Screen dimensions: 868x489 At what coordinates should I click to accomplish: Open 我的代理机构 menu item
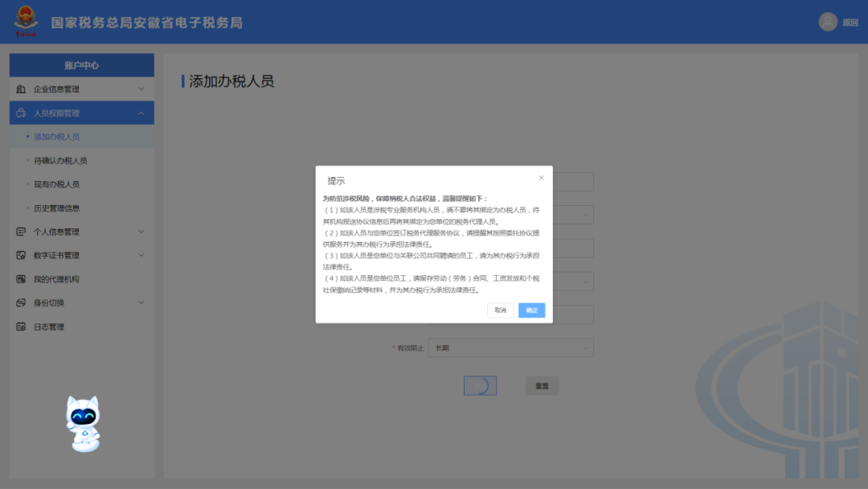click(x=82, y=279)
